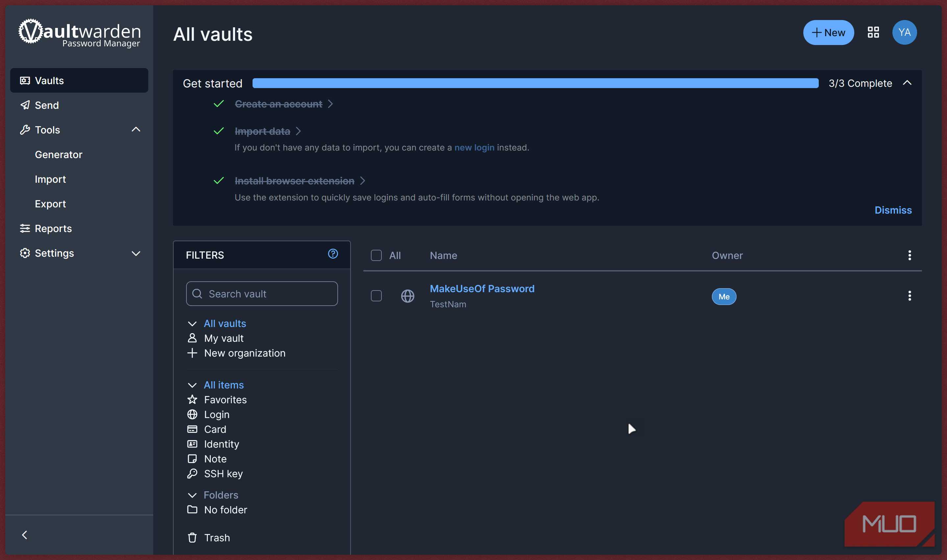Click New organization
This screenshot has height=560, width=947.
pos(245,353)
